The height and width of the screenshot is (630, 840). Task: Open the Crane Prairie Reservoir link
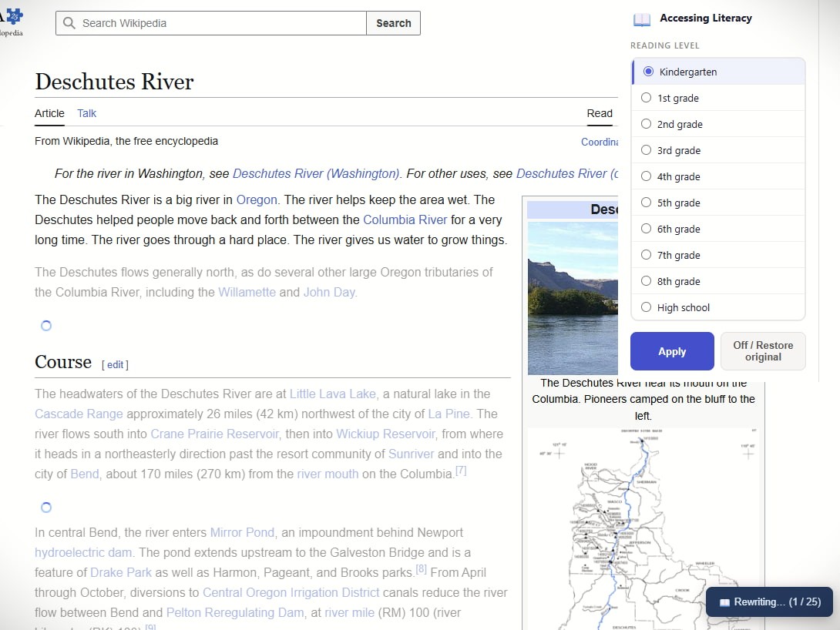[214, 434]
